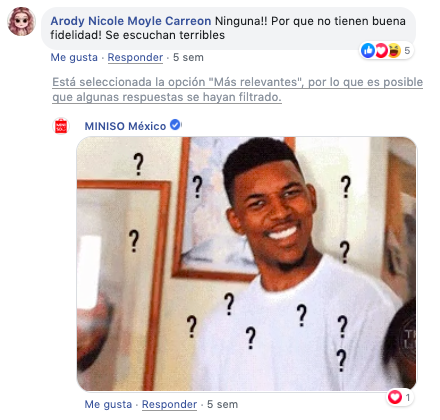Open MINISO México red bag avatar
Image resolution: width=440 pixels, height=420 pixels.
coord(61,126)
